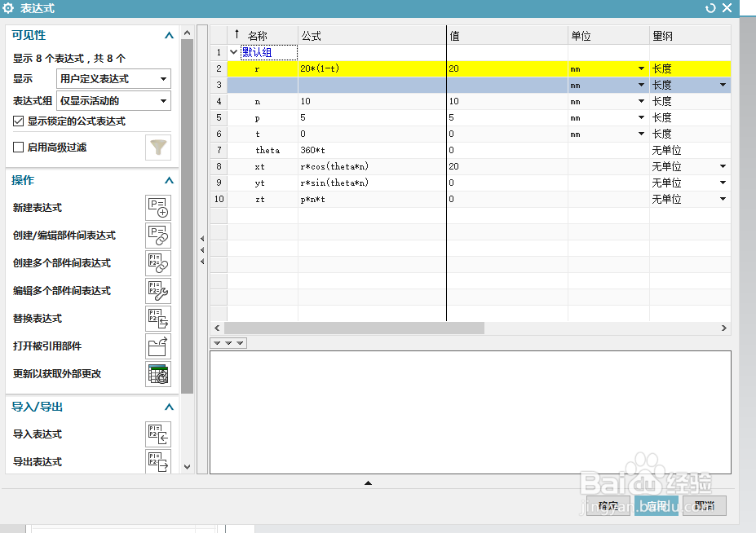The height and width of the screenshot is (533, 756).
Task: Open dimension dropdown in blank row 3
Action: 723,85
